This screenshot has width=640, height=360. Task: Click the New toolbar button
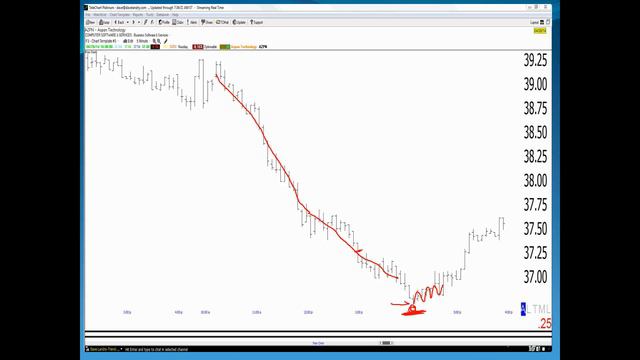pos(90,22)
